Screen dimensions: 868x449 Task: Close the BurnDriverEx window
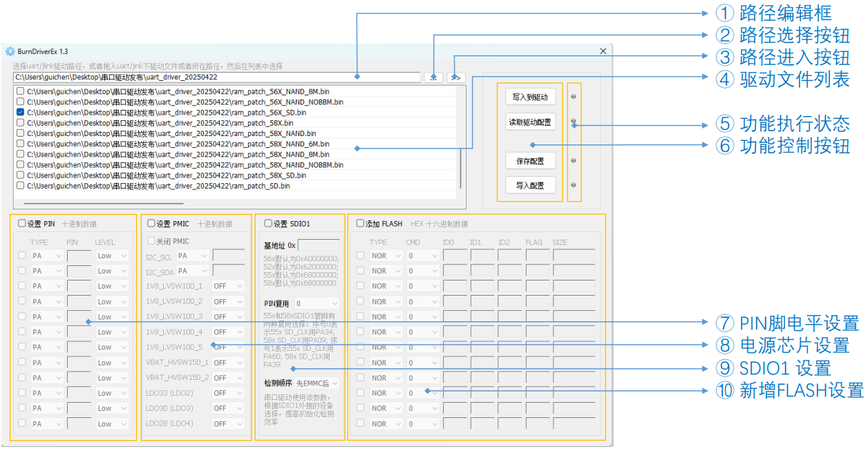(603, 51)
